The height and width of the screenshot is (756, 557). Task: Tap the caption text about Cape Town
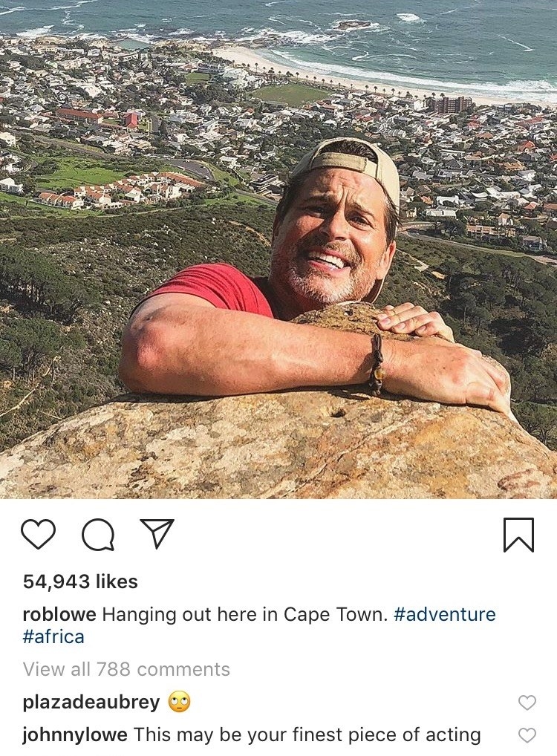point(245,614)
